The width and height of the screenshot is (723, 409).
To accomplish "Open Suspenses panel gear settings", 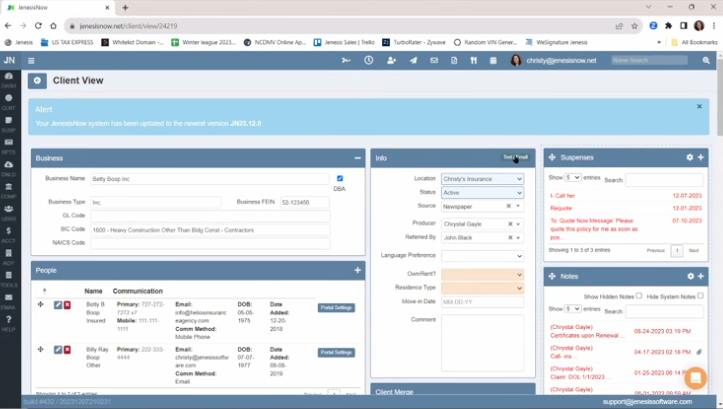I will (x=689, y=158).
